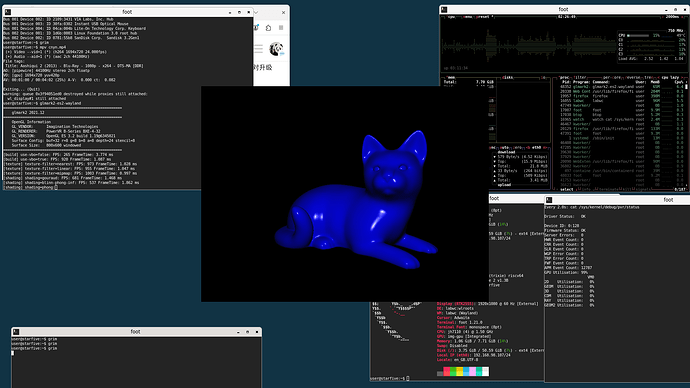Click the pink color block in fastfetch palette
This screenshot has width=690, height=388.
click(x=473, y=372)
